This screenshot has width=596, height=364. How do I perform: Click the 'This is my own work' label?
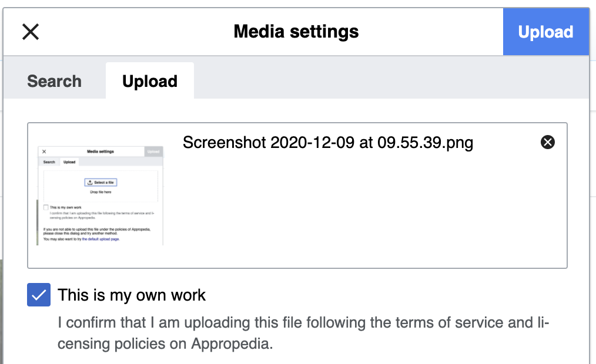tap(132, 295)
